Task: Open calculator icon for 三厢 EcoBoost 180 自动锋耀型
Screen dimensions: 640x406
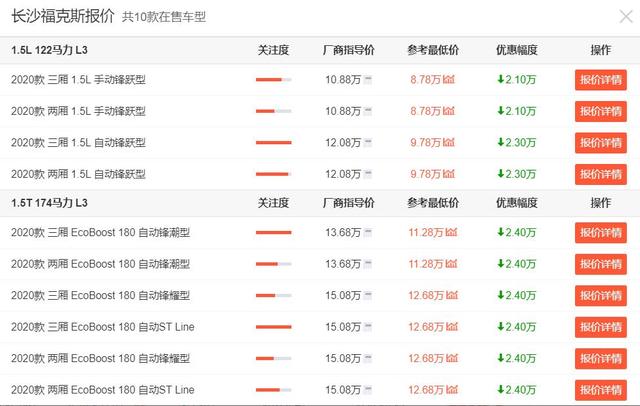Action: (368, 295)
